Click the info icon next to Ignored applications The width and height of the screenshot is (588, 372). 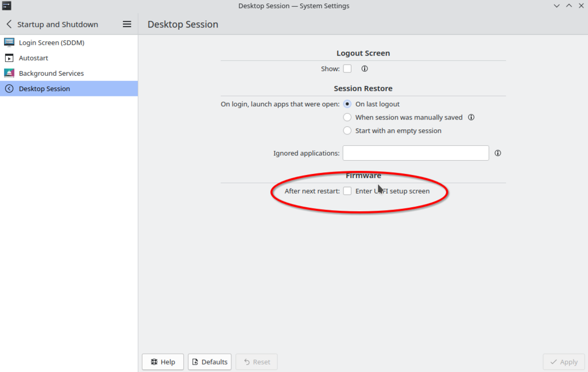(x=498, y=153)
